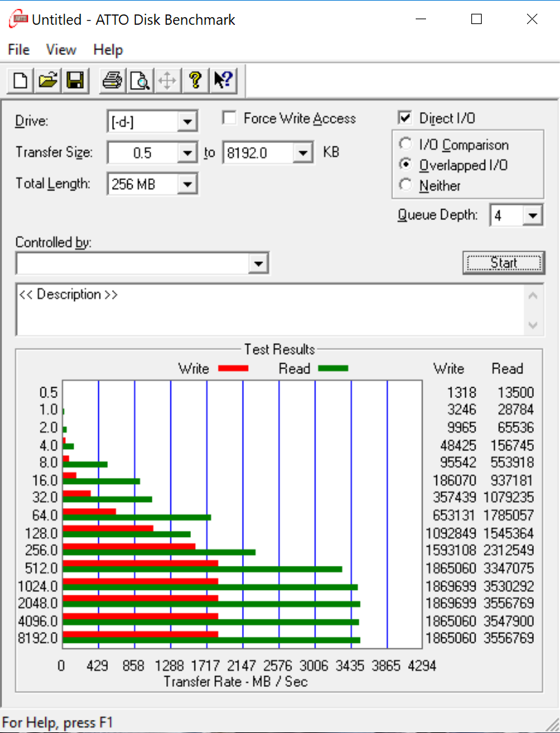Click the read value 28784
The height and width of the screenshot is (733, 560).
(515, 410)
